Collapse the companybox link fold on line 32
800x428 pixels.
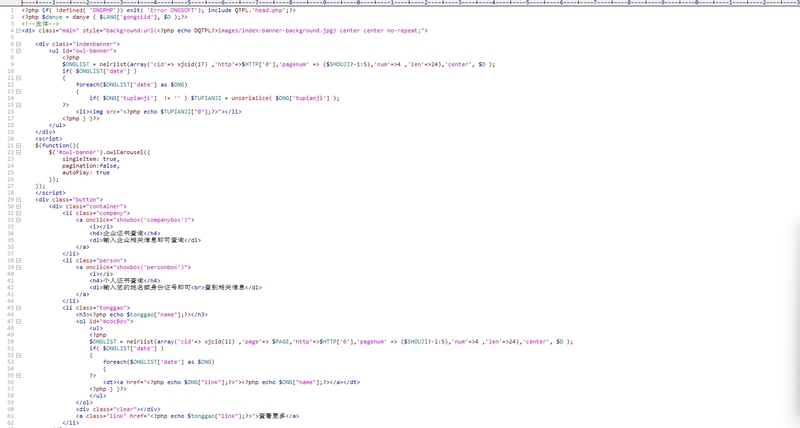pos(18,220)
